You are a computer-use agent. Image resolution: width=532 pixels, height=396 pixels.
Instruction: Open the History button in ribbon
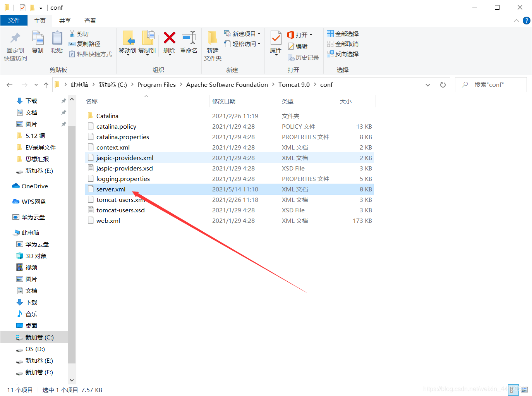pyautogui.click(x=304, y=57)
